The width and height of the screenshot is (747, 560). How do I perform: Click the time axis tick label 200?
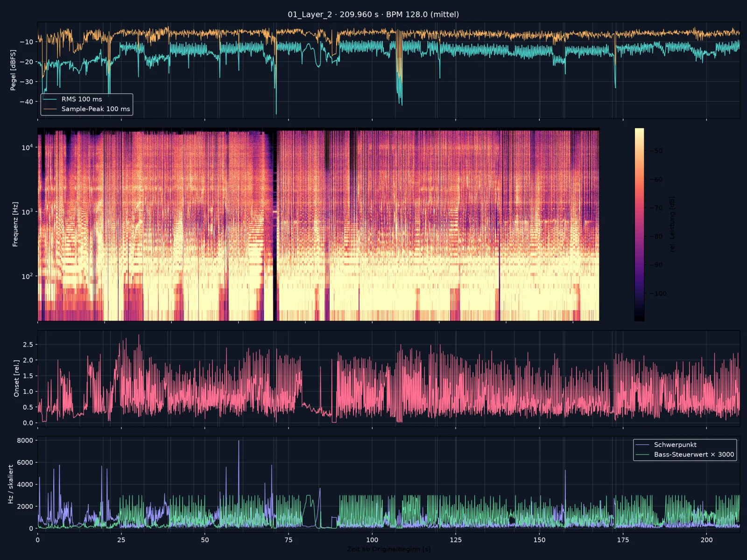click(706, 540)
